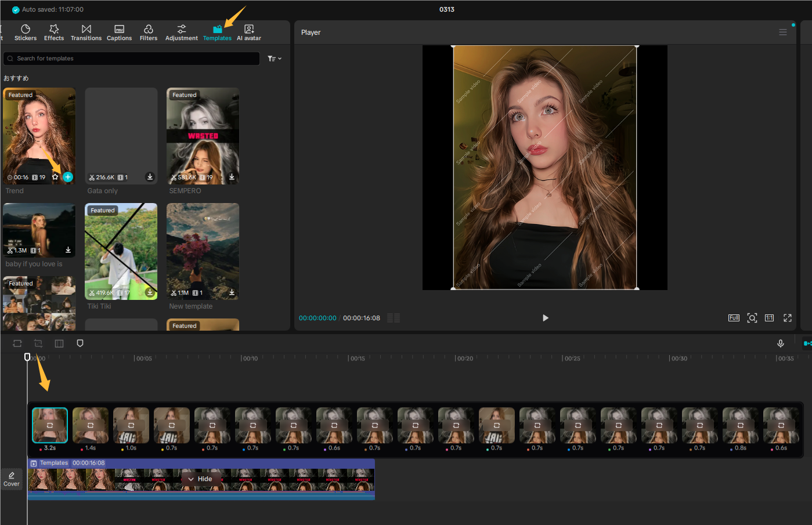Select the Filters tool
The image size is (812, 525).
(x=149, y=32)
